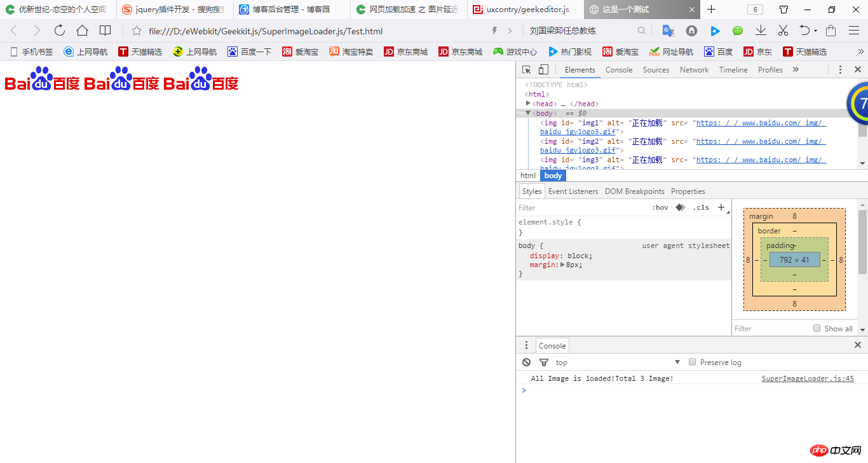The width and height of the screenshot is (868, 463).
Task: Select the DOM Breakpoints tab
Action: [x=635, y=191]
